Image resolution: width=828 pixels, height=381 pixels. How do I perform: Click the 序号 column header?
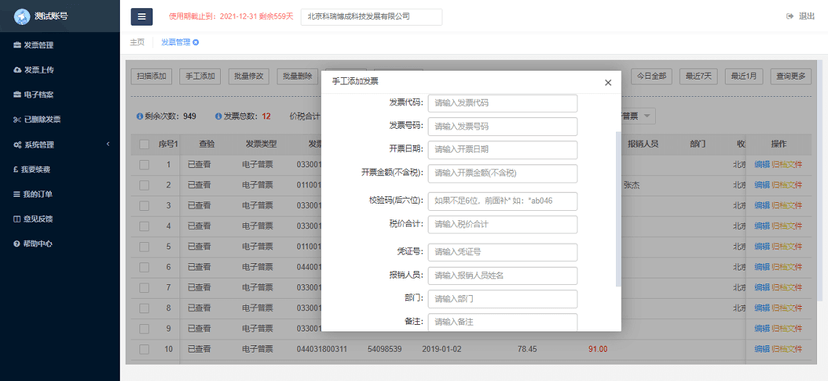[168, 144]
